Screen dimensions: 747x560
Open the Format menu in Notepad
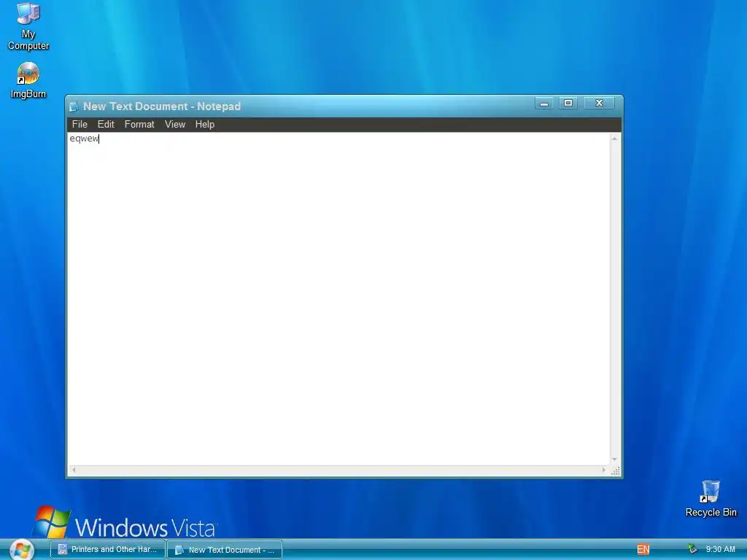click(x=139, y=124)
